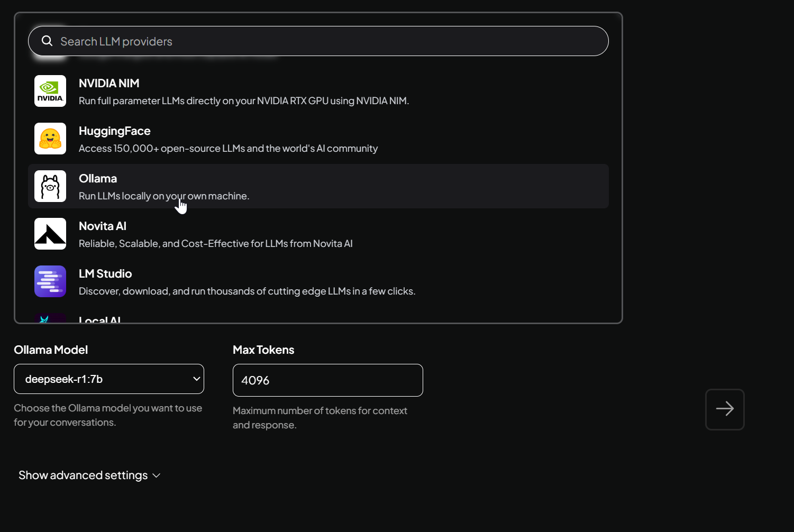The image size is (794, 532).
Task: Select the Ollama provider title
Action: [98, 179]
